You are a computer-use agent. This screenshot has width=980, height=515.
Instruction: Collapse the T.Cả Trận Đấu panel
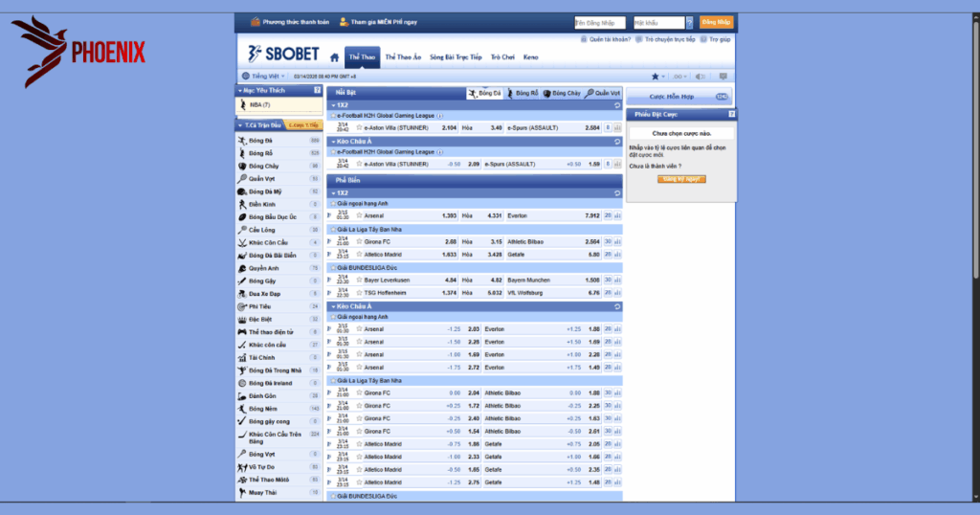click(x=240, y=125)
